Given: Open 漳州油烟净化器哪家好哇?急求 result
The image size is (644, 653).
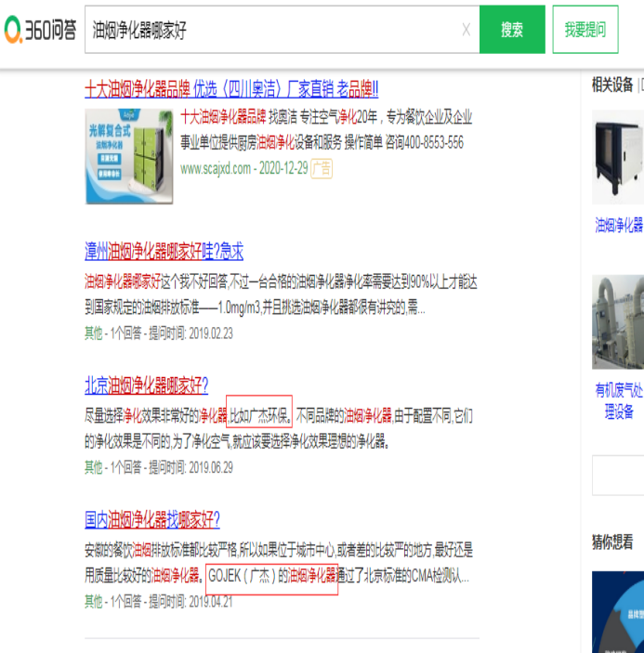Looking at the screenshot, I should coord(164,252).
